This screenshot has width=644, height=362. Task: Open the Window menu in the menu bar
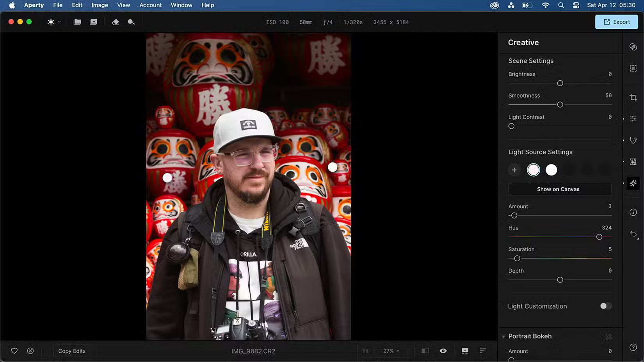pos(181,5)
